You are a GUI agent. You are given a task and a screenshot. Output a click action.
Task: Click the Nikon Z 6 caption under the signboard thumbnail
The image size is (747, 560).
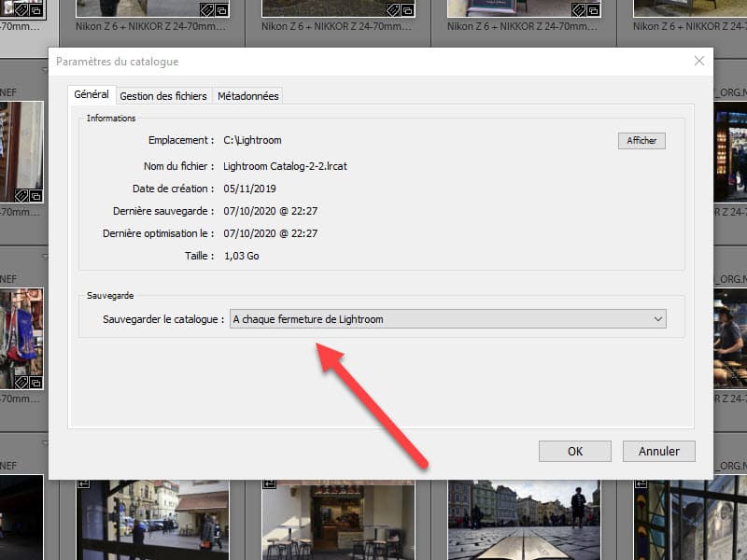coord(522,27)
